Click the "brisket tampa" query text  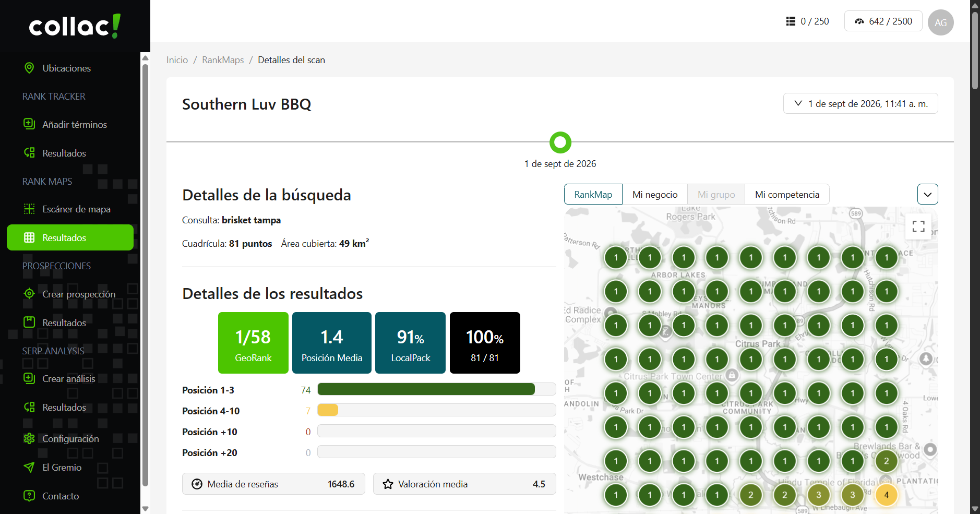251,220
